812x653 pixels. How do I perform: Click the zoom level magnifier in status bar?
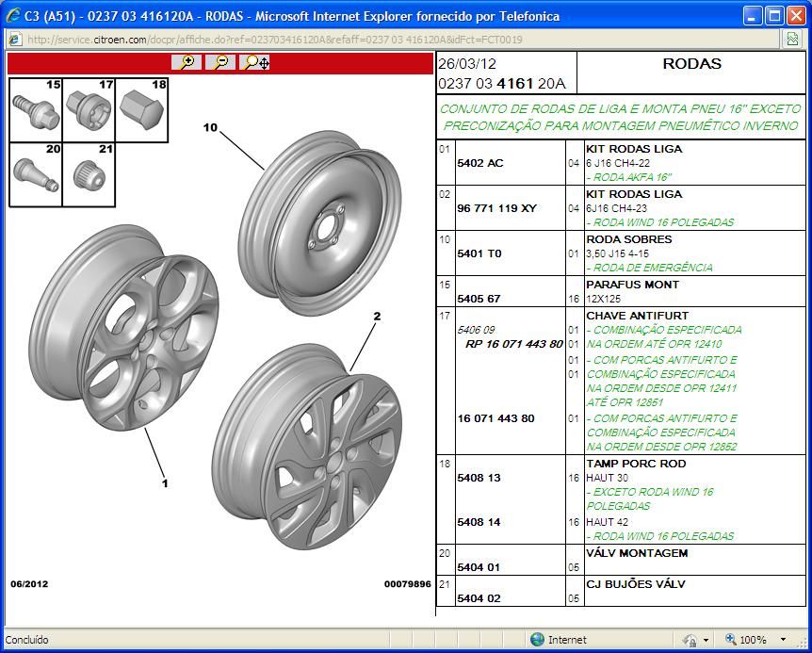click(x=731, y=640)
